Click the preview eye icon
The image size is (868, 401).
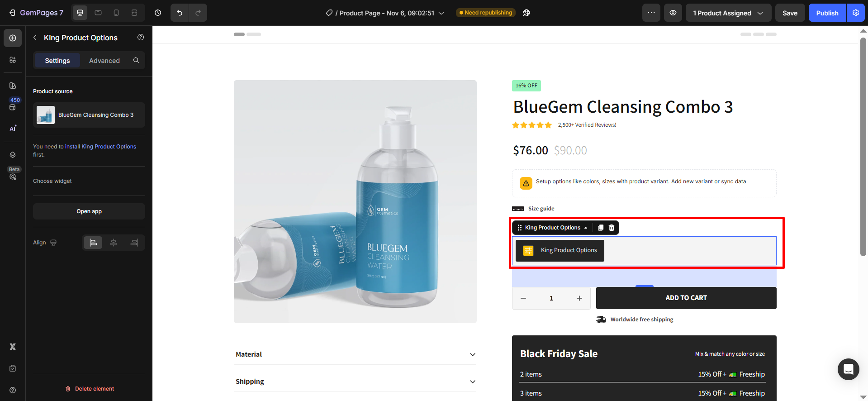pos(673,13)
